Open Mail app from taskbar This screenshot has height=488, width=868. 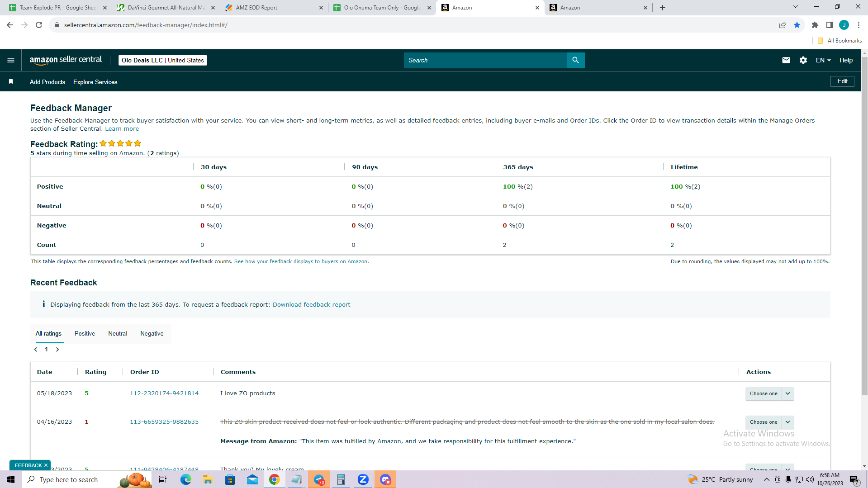252,479
